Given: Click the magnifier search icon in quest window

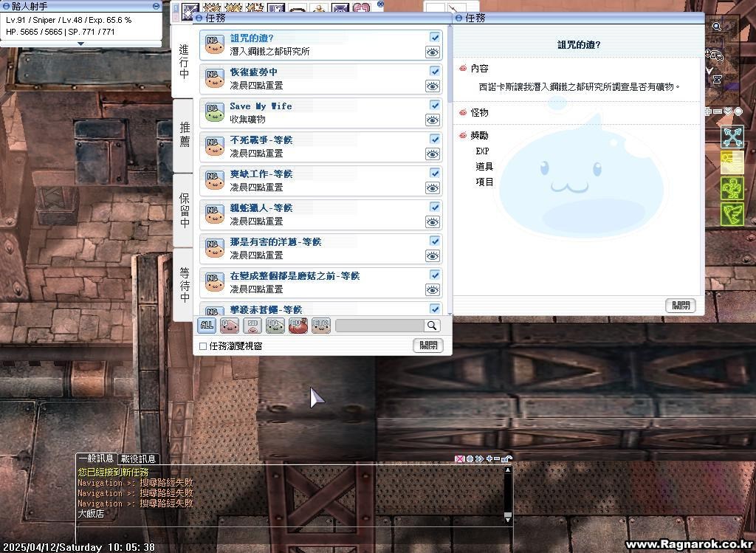Looking at the screenshot, I should point(432,326).
